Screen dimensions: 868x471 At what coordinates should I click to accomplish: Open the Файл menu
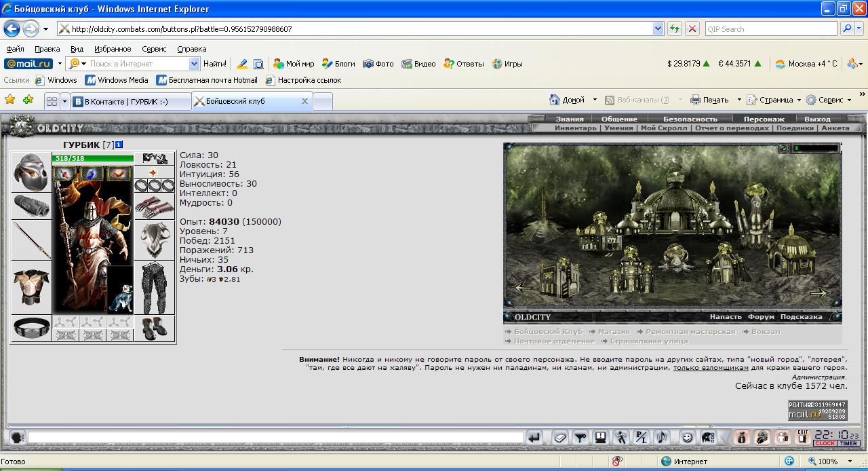15,49
